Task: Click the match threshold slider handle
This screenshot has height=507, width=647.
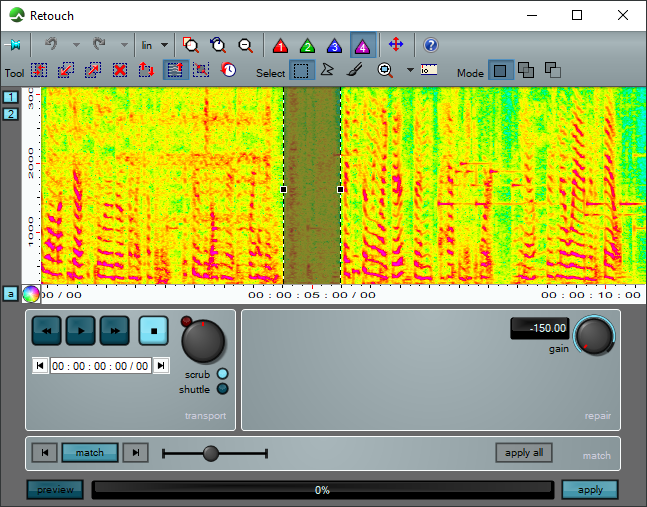Action: 211,453
